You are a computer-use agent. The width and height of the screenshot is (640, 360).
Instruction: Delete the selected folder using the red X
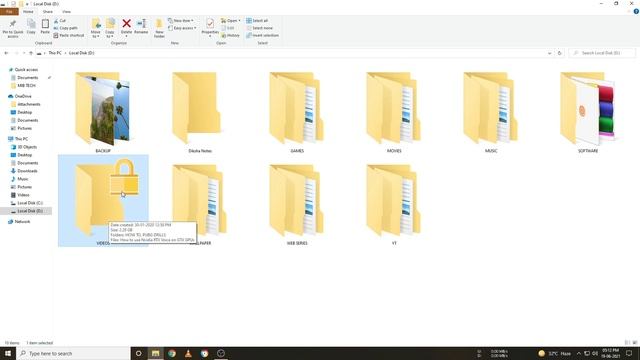(x=127, y=27)
